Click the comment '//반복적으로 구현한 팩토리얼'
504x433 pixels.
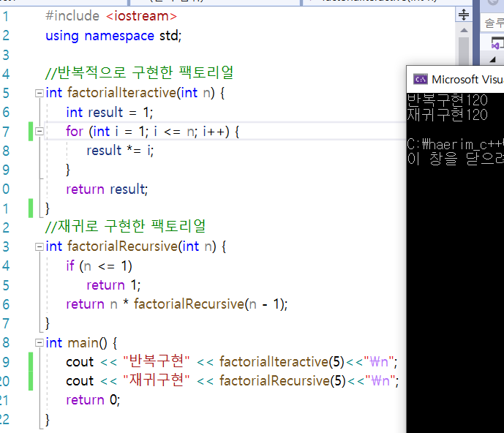(139, 72)
